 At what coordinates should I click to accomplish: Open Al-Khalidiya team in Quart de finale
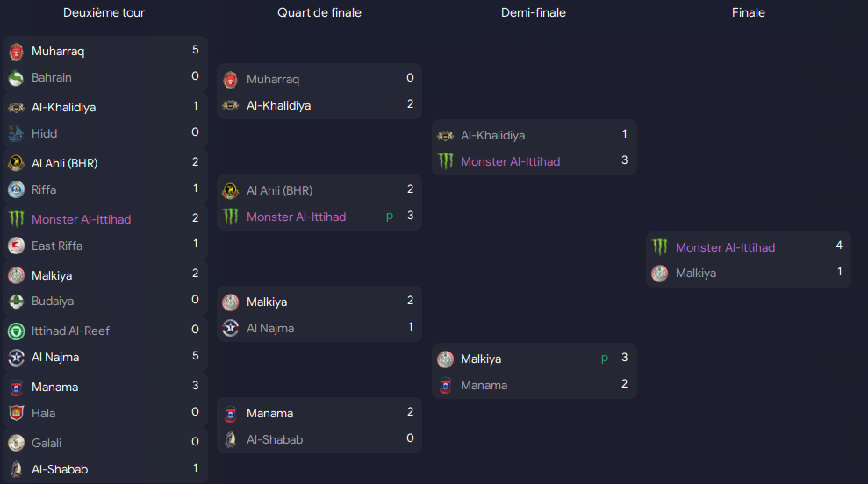[x=278, y=105]
